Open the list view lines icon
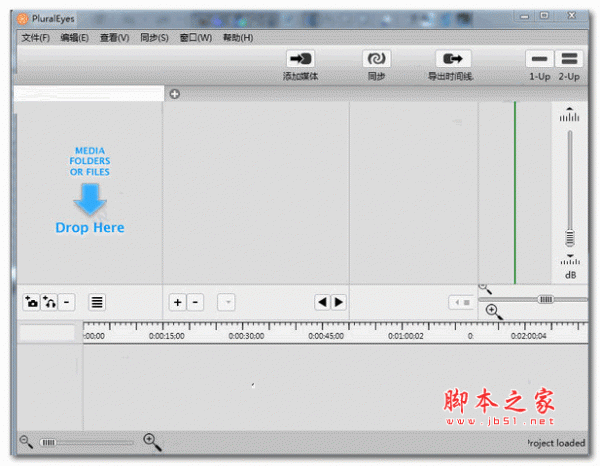The width and height of the screenshot is (600, 466). (97, 302)
